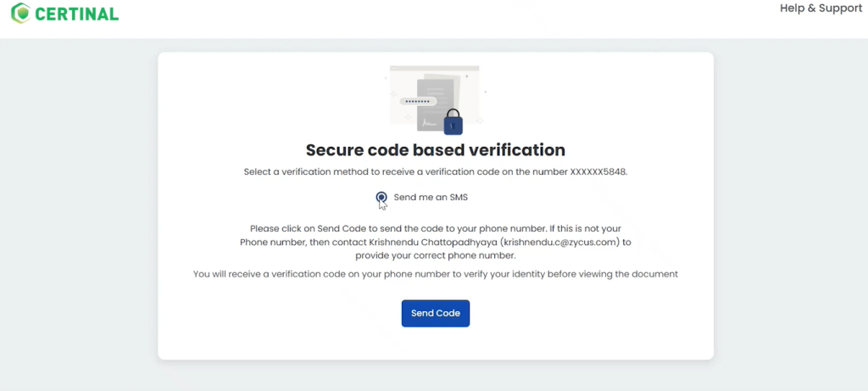Screen dimensions: 868x391
Task: Click the "You will receive a verification code" sentence
Action: pyautogui.click(x=436, y=274)
